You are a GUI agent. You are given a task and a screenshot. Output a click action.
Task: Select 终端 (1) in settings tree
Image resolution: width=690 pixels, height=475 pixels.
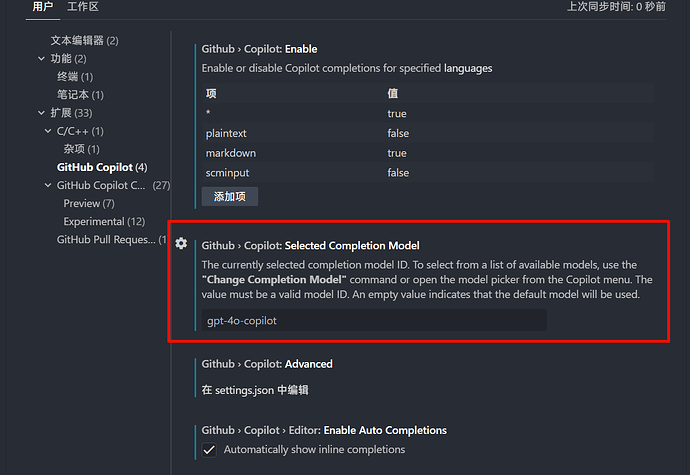pos(75,77)
